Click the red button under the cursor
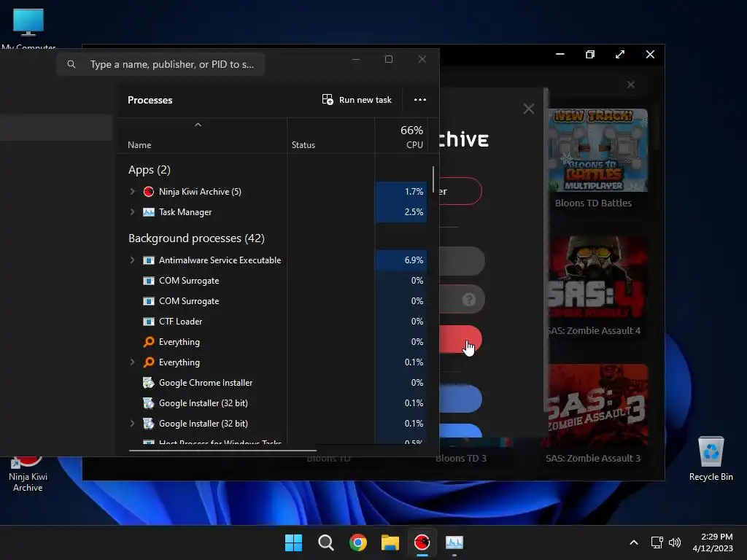Image resolution: width=747 pixels, height=560 pixels. (460, 339)
